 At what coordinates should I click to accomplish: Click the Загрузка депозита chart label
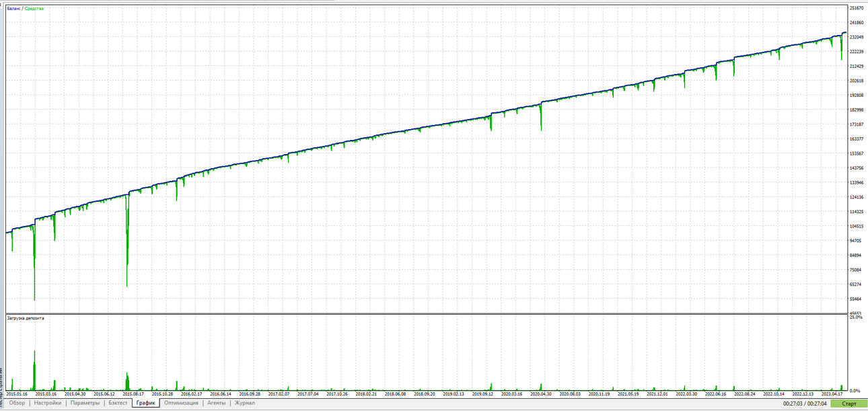26,317
